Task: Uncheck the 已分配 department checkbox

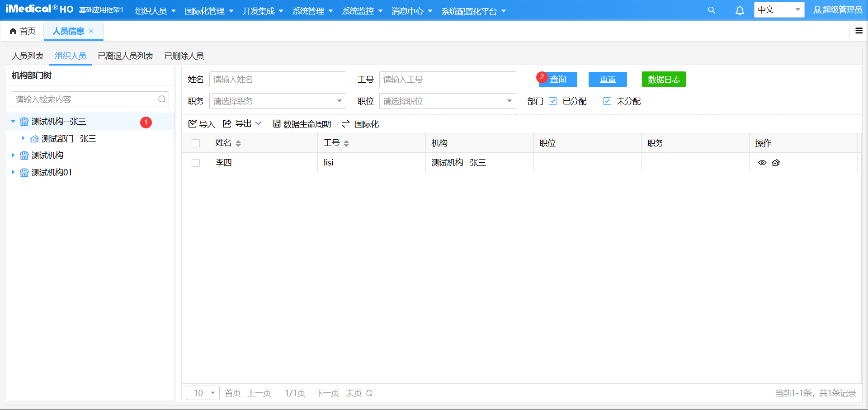Action: click(x=552, y=101)
